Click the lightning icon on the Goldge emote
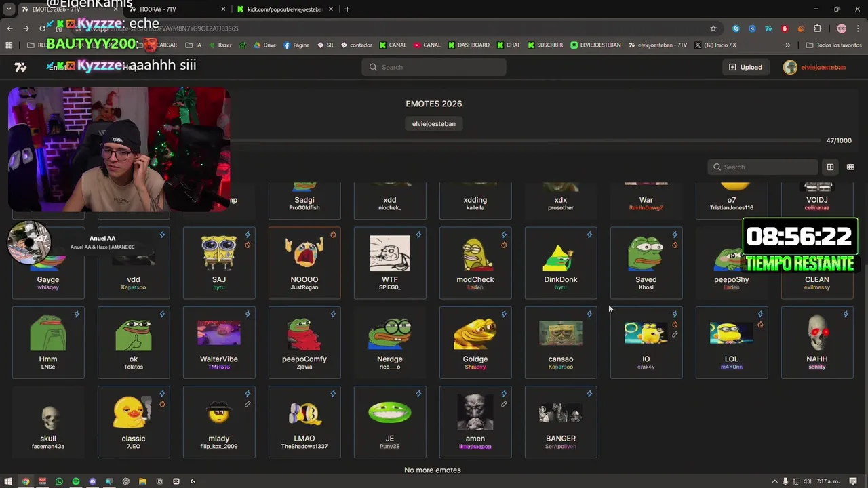Viewport: 868px width, 488px height. coord(504,314)
